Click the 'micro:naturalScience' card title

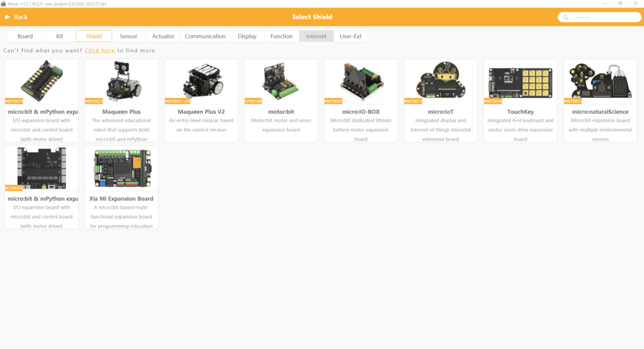point(600,112)
